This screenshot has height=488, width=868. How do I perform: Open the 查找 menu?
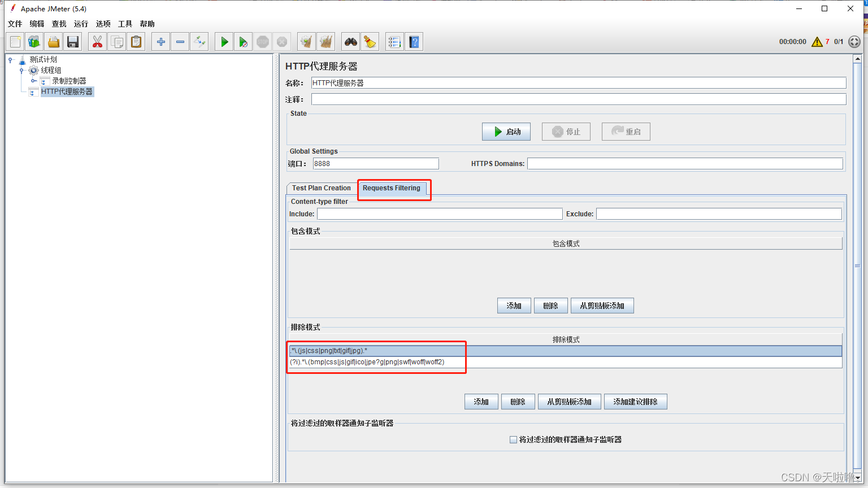(x=59, y=24)
